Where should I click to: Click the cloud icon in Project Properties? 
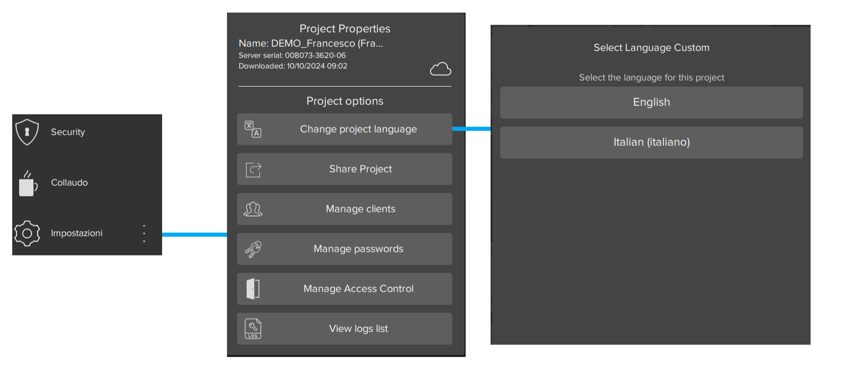(x=440, y=69)
